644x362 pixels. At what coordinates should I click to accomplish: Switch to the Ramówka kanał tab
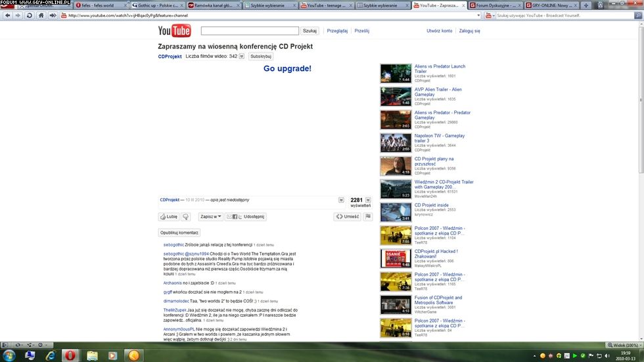(213, 5)
